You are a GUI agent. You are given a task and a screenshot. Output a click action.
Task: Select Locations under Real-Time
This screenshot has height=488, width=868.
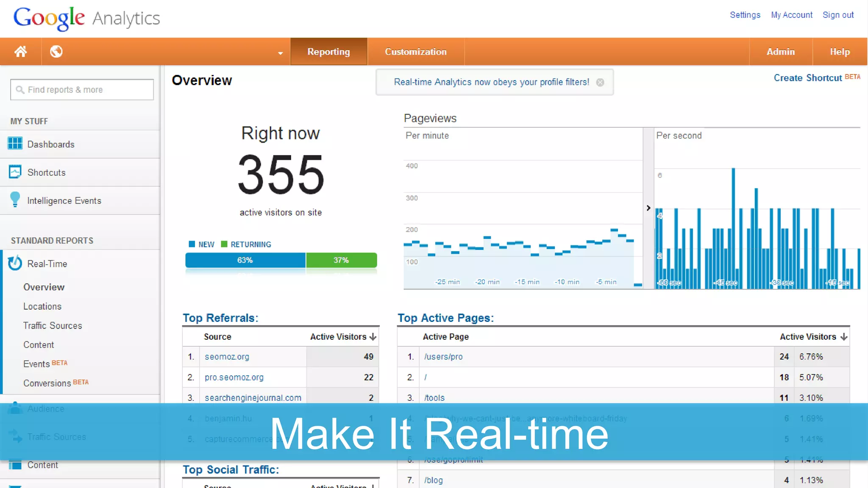tap(42, 306)
